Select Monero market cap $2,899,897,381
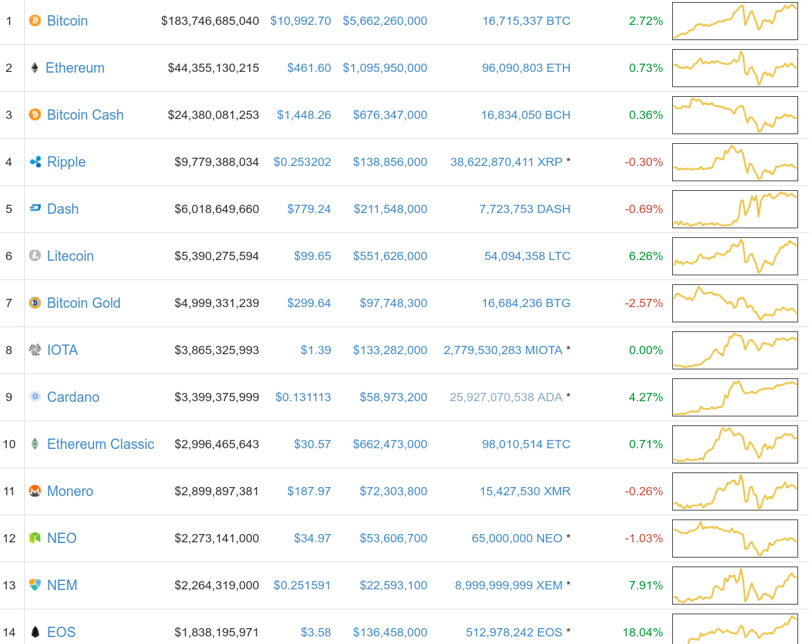Screen dimensions: 812x644 [217, 491]
